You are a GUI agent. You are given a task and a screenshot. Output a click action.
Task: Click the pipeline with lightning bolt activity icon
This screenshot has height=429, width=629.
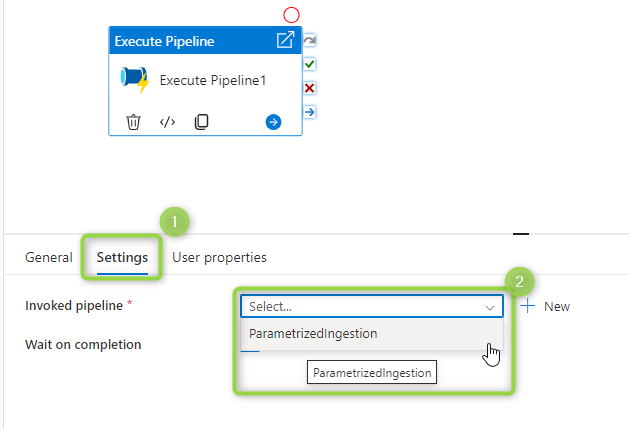tap(135, 80)
